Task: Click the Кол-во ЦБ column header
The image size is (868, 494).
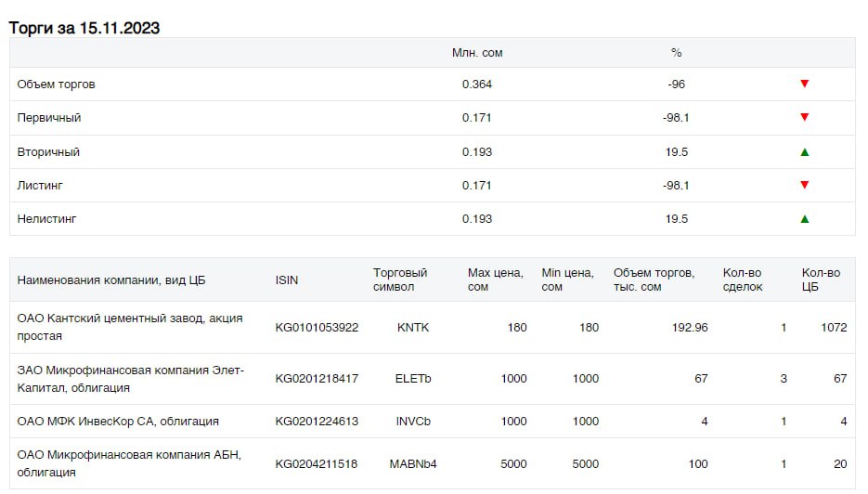Action: pyautogui.click(x=821, y=279)
